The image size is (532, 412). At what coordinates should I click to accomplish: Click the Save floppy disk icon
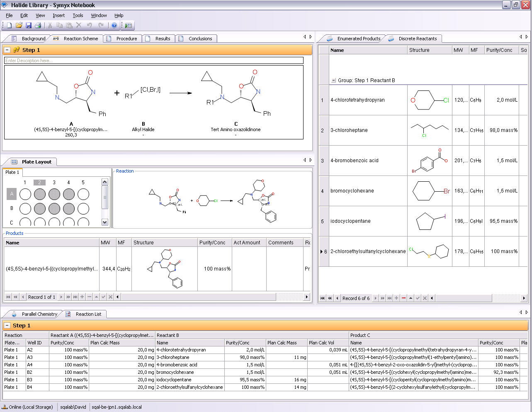(x=29, y=25)
